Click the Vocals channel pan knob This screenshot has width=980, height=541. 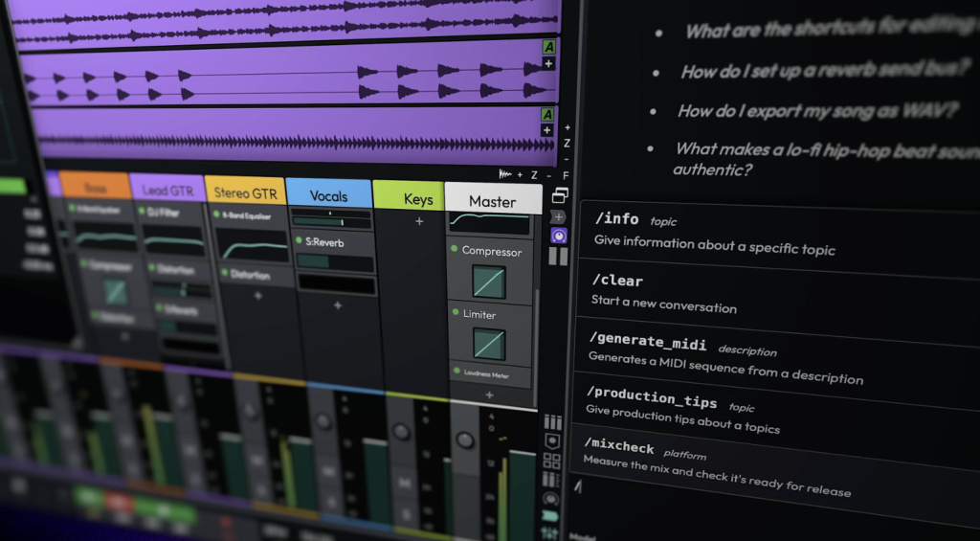(323, 421)
